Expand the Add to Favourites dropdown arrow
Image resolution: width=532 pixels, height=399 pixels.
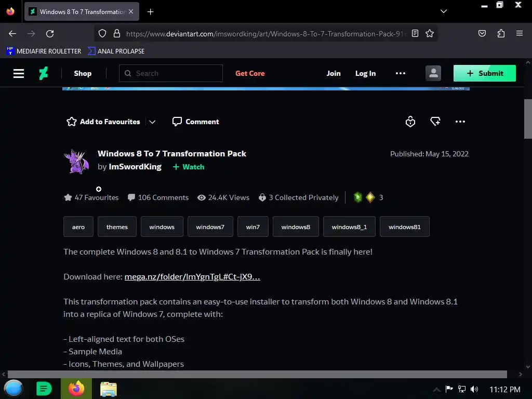tap(152, 122)
